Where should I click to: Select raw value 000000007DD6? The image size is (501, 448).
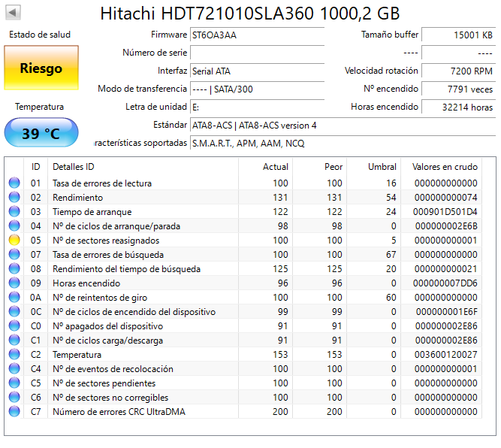[x=445, y=283]
